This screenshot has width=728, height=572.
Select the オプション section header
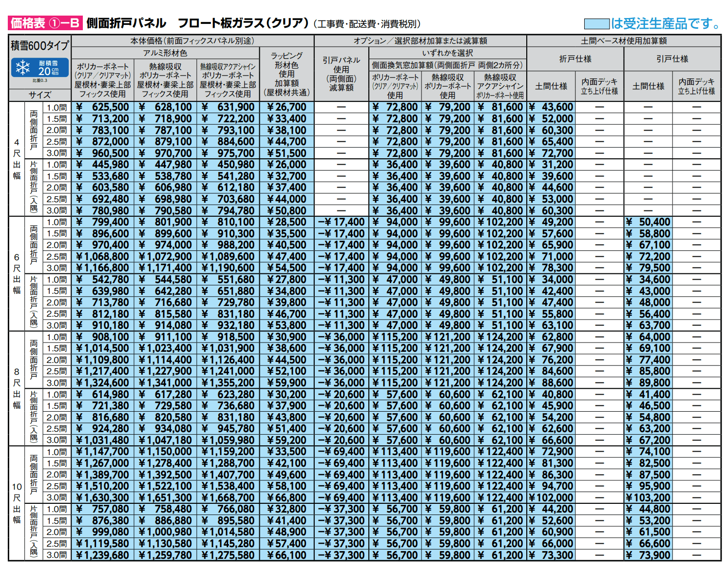[420, 41]
